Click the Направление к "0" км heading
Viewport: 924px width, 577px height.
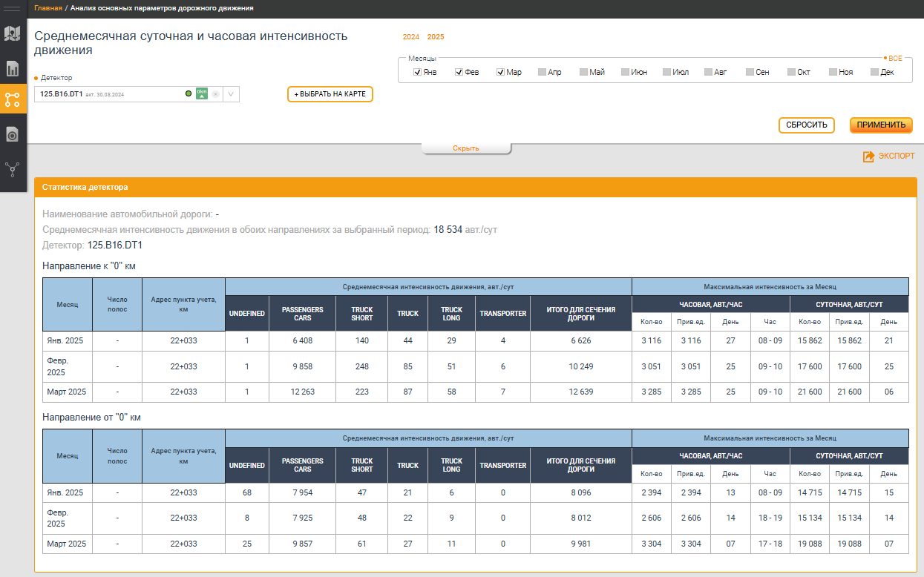[x=89, y=266]
